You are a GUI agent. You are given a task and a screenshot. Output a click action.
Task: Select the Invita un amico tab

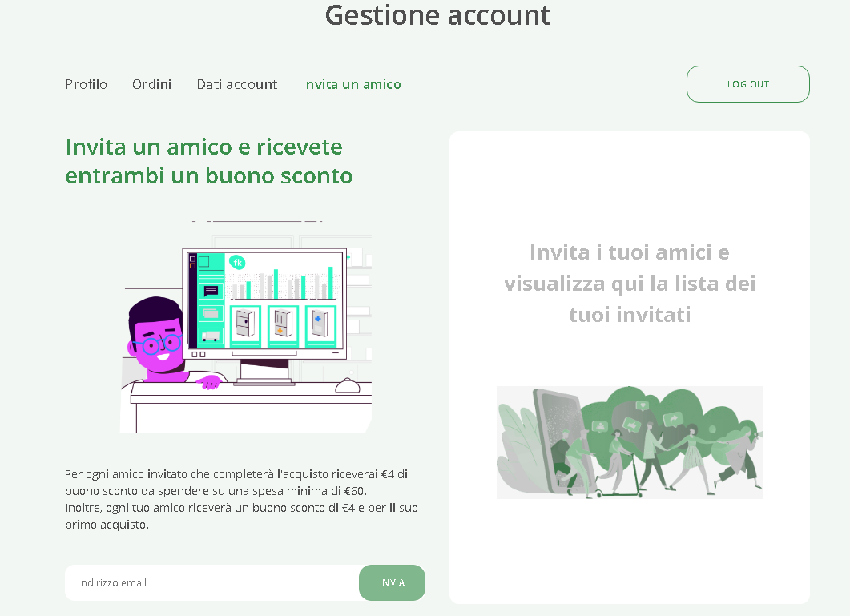click(x=352, y=84)
